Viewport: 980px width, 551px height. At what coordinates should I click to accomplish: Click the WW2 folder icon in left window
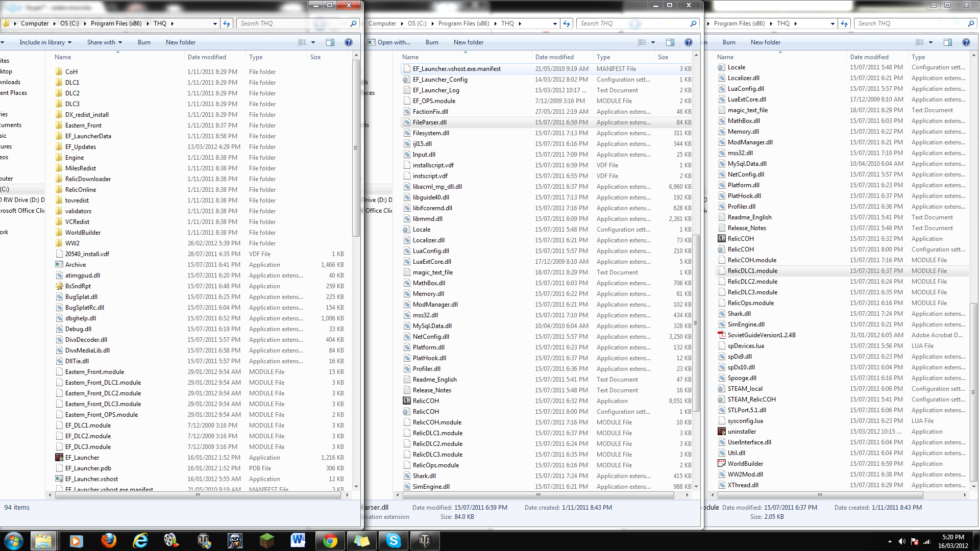coord(59,243)
